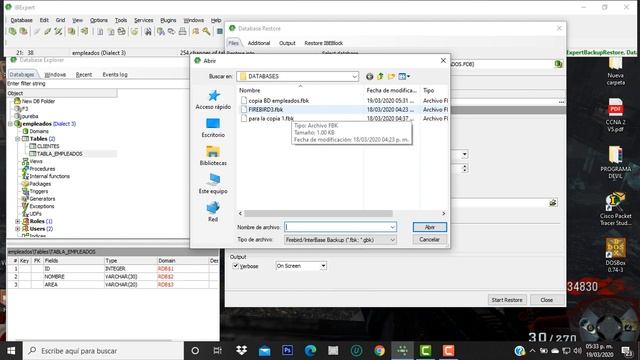Open Dropbox from the taskbar

coord(242,351)
